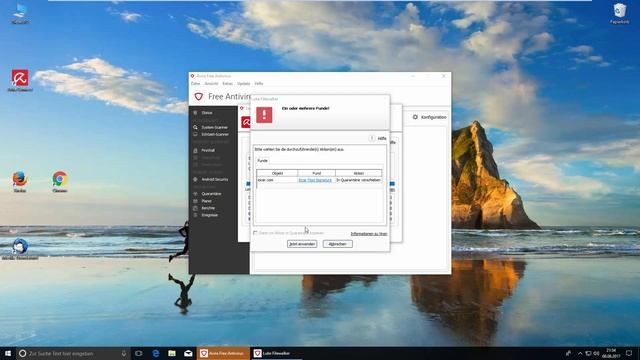This screenshot has height=360, width=640.
Task: Open the Informationen zu Viren link
Action: [369, 234]
